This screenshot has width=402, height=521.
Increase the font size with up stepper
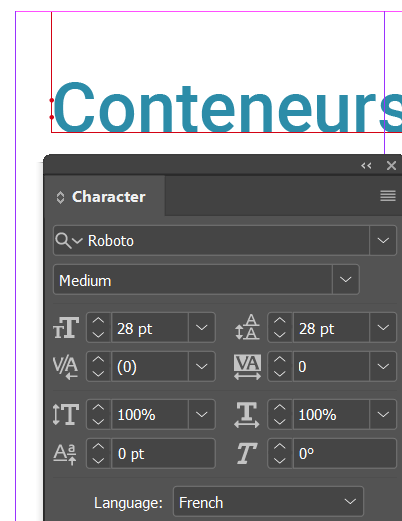[98, 321]
